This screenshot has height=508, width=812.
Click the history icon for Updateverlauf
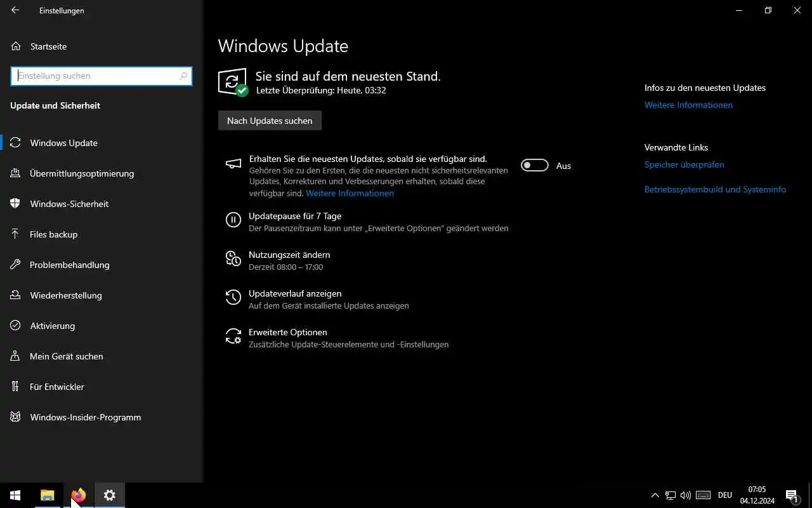pyautogui.click(x=233, y=297)
